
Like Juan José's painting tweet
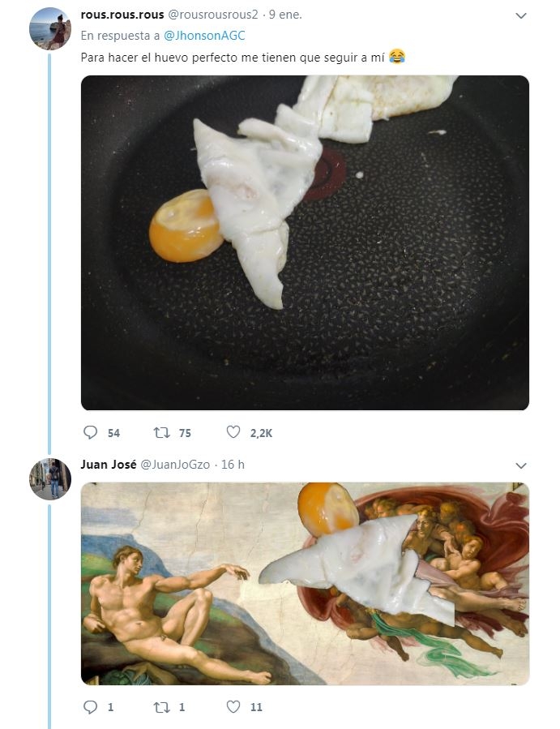(x=233, y=707)
